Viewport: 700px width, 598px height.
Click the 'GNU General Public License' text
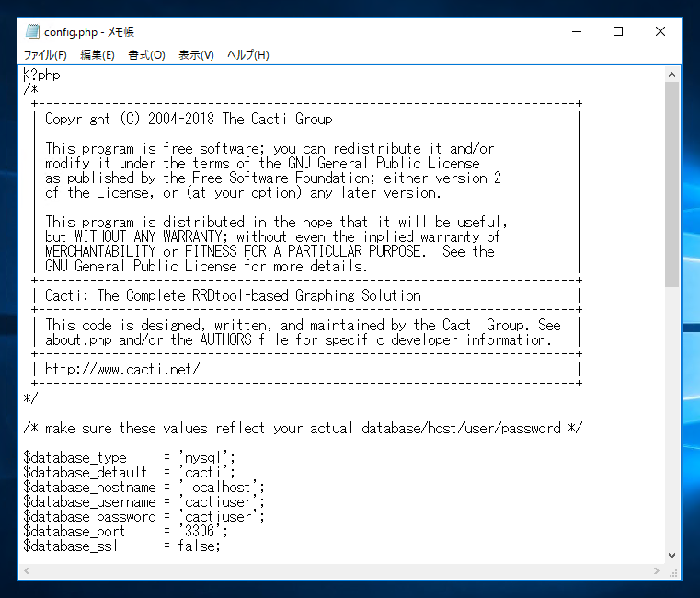click(x=384, y=163)
